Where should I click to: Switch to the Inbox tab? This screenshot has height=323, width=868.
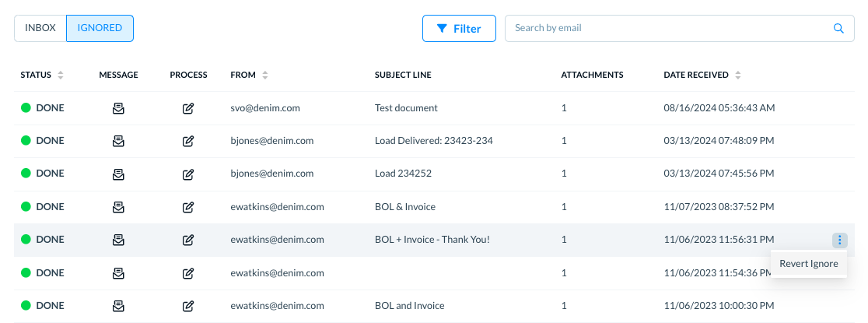40,28
